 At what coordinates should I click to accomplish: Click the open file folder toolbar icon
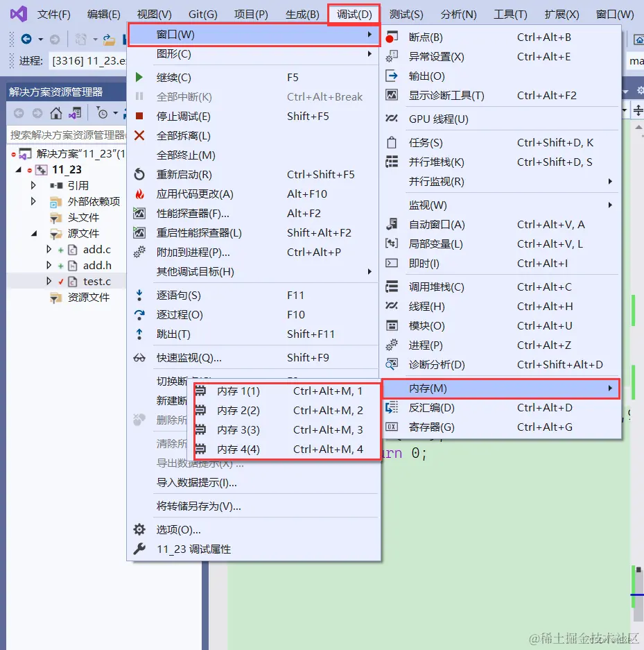tap(109, 40)
